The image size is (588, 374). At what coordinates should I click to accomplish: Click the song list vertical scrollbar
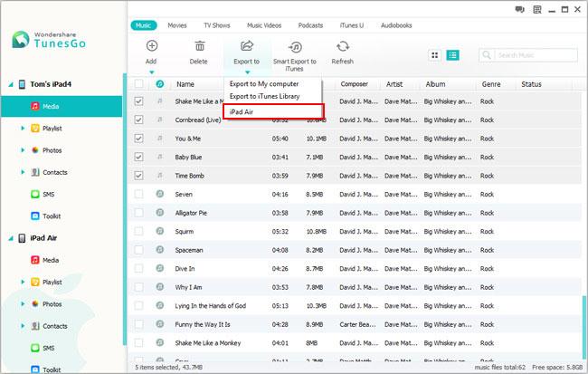tap(583, 326)
